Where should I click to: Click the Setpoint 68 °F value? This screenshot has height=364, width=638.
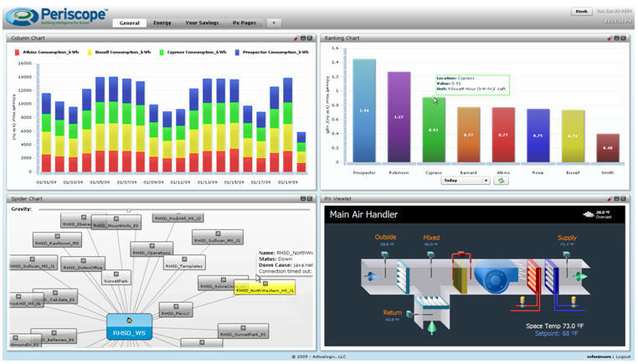click(557, 334)
